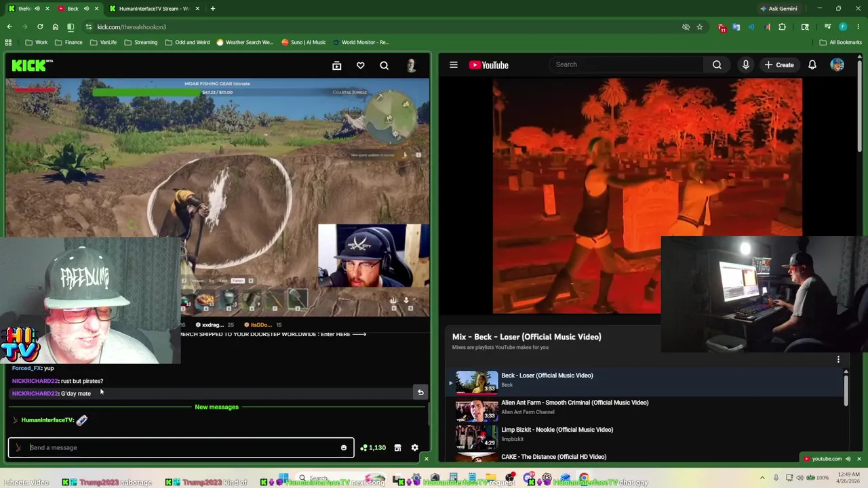
Task: Open Chrome three-dot menu
Action: (858, 27)
